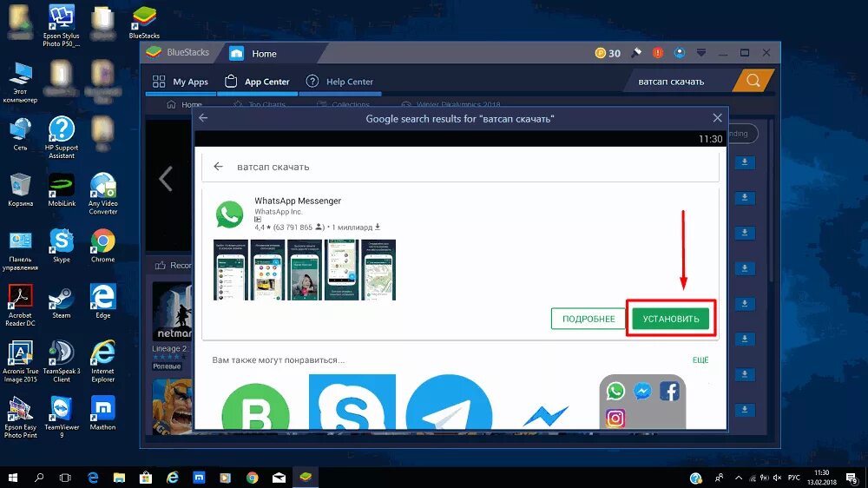868x488 pixels.
Task: Open the Action Center notifications icon
Action: tap(852, 478)
